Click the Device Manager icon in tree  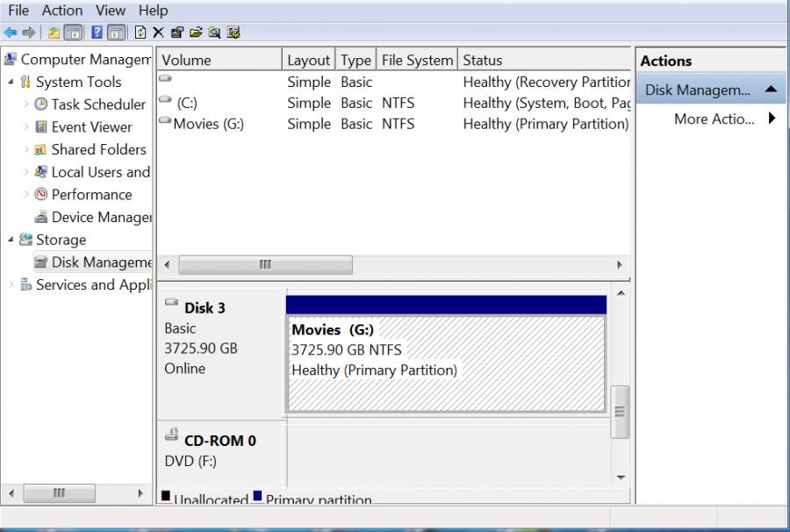pyautogui.click(x=40, y=217)
